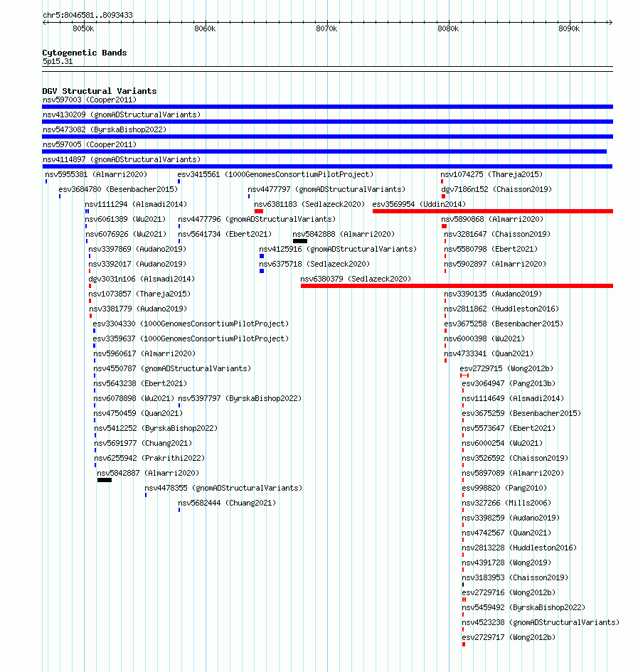
Task: Select the red bar for esv3569954 (Uddin2014)
Action: [493, 211]
